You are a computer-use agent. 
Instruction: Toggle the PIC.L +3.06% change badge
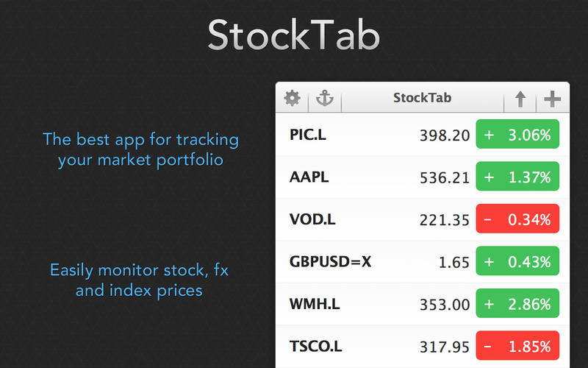[517, 135]
